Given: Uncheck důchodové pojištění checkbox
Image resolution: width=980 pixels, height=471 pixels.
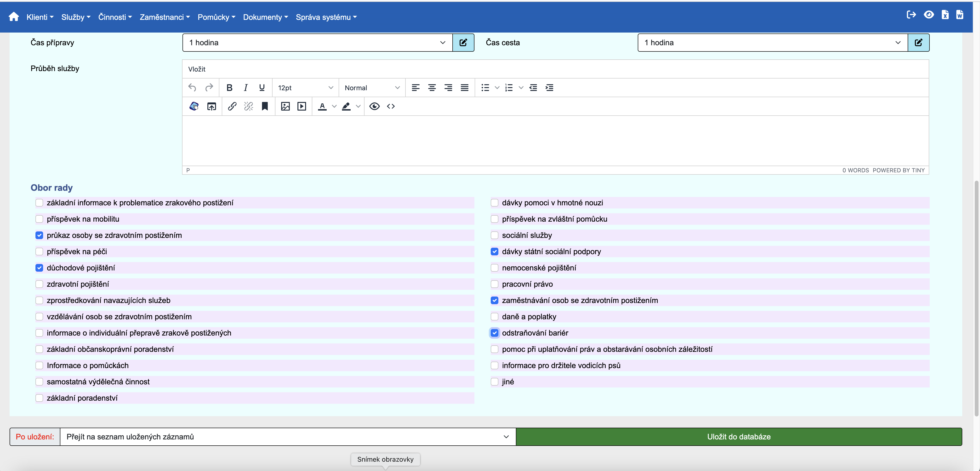Looking at the screenshot, I should point(39,268).
